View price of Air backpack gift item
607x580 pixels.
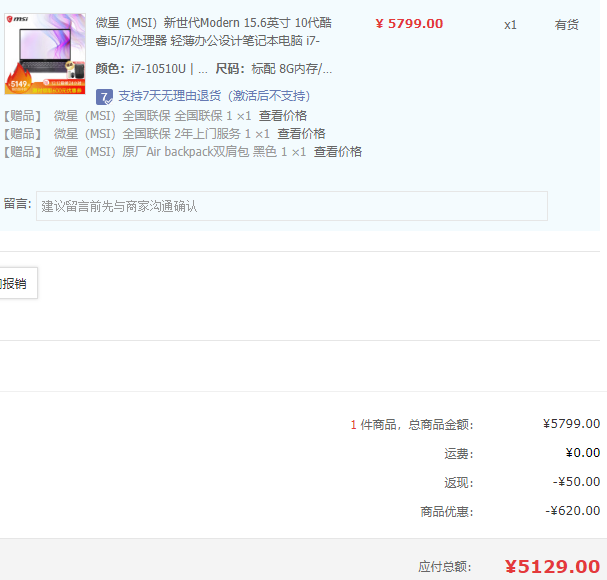tap(338, 152)
